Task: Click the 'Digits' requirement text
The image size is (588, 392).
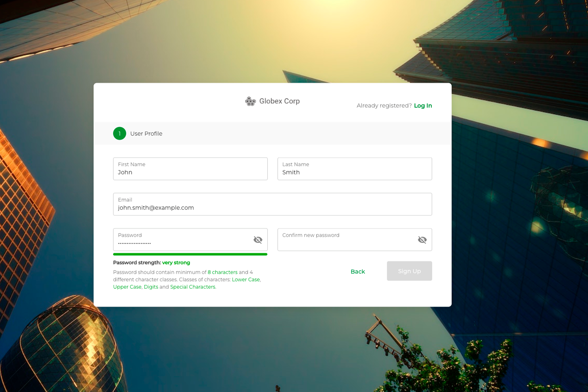Action: point(151,287)
